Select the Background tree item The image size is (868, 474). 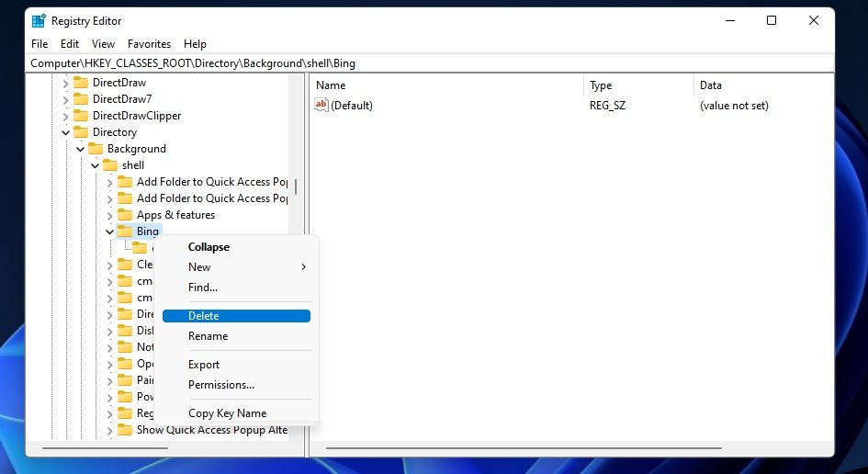point(137,149)
